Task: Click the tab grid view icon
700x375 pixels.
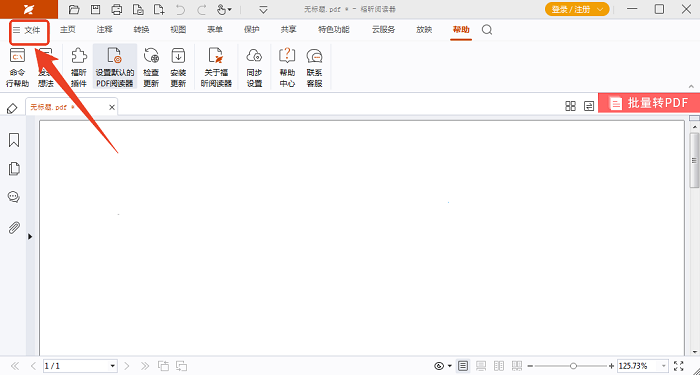Action: [x=571, y=106]
